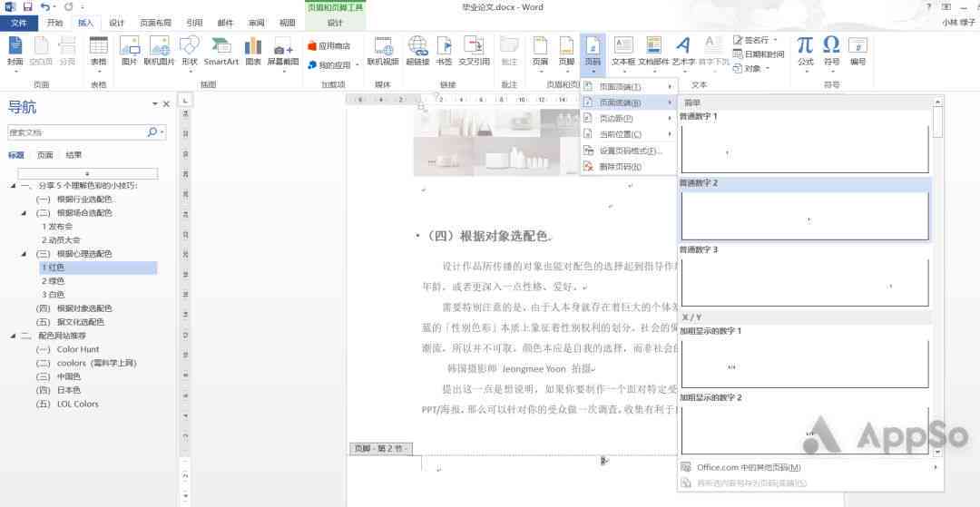The height and width of the screenshot is (507, 980).
Task: Switch navigation pane to 结果 tab
Action: point(73,155)
